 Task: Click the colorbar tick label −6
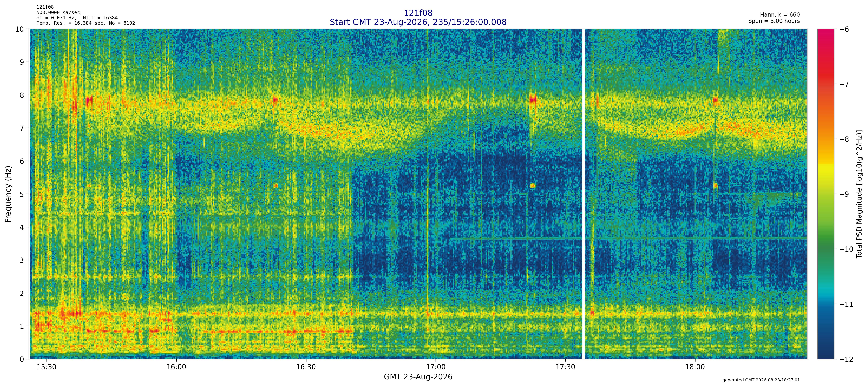pyautogui.click(x=844, y=29)
